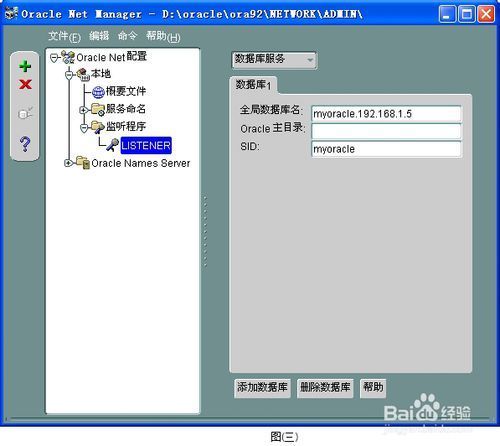The width and height of the screenshot is (500, 446).
Task: Collapse the 监听程序 tree node
Action: tap(84, 127)
